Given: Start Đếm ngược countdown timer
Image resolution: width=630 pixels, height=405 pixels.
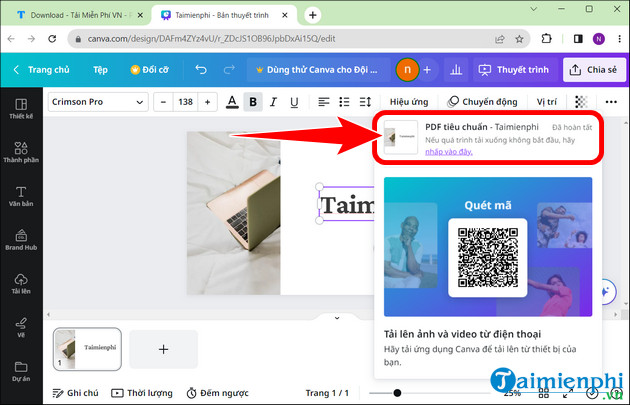Looking at the screenshot, I should click(217, 393).
